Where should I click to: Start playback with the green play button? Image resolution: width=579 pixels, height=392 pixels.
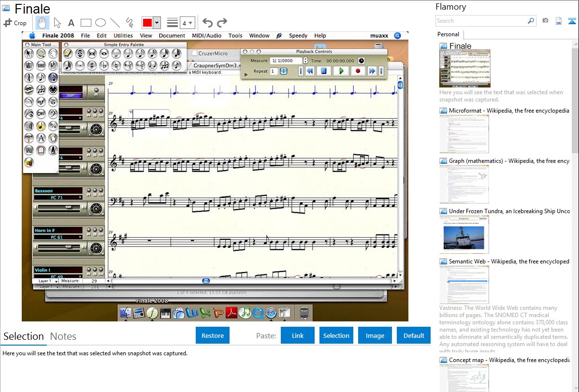[x=341, y=71]
